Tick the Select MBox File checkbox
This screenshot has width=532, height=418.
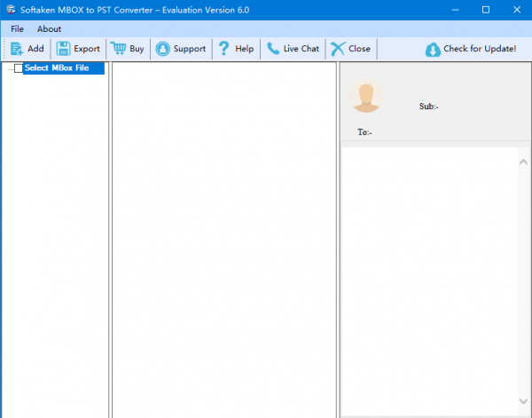click(x=19, y=68)
